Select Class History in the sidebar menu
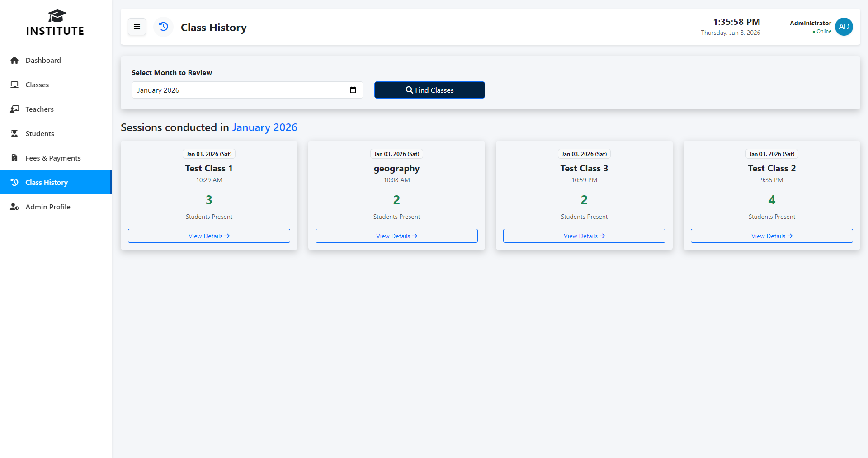Viewport: 868px width, 458px height. click(x=47, y=183)
